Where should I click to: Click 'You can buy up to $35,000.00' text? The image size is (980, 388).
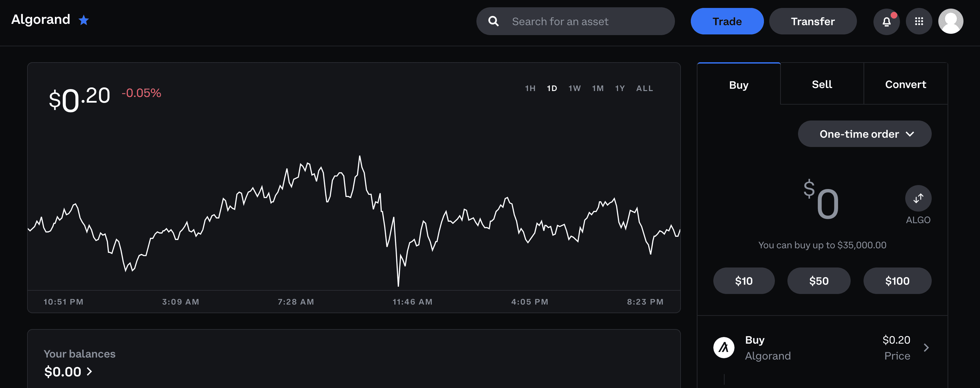tap(822, 245)
